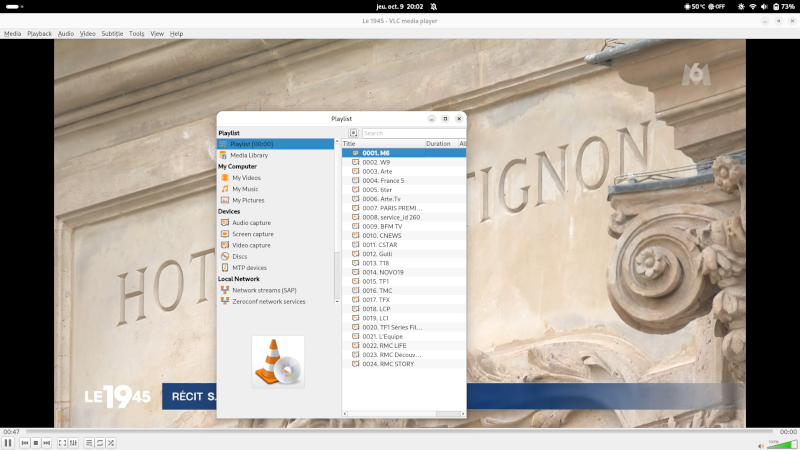Open the View menu
Screen dimensions: 800x450
[x=157, y=34]
